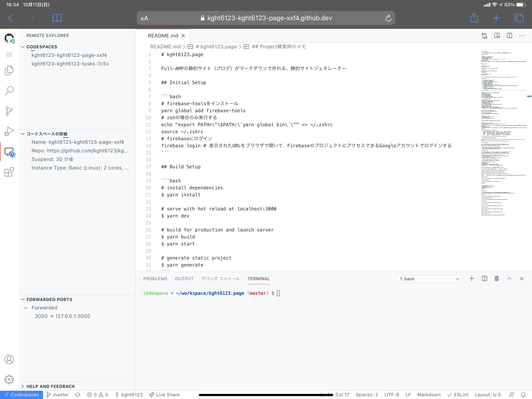Collapse the Forwarded group

(x=26, y=308)
